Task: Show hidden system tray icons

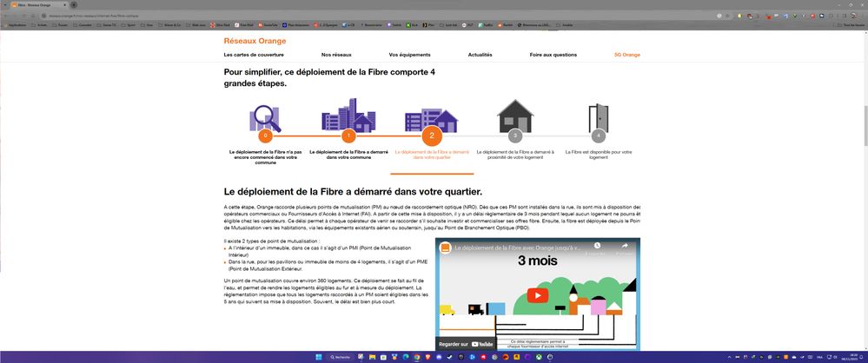Action: tap(729, 358)
